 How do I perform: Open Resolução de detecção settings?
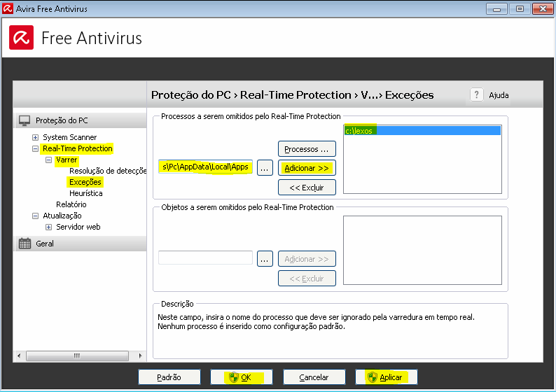108,171
